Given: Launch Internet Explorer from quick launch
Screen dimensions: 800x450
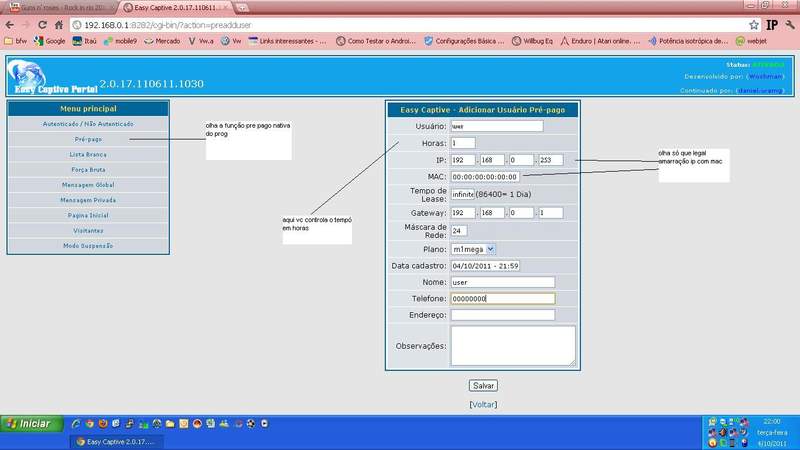Looking at the screenshot, I should coord(76,423).
